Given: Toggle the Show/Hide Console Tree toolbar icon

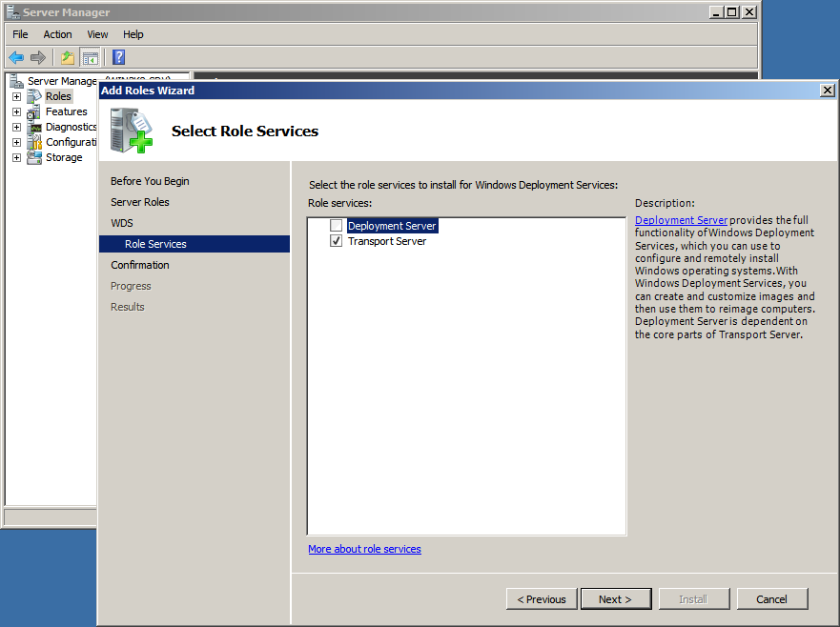Looking at the screenshot, I should point(90,57).
